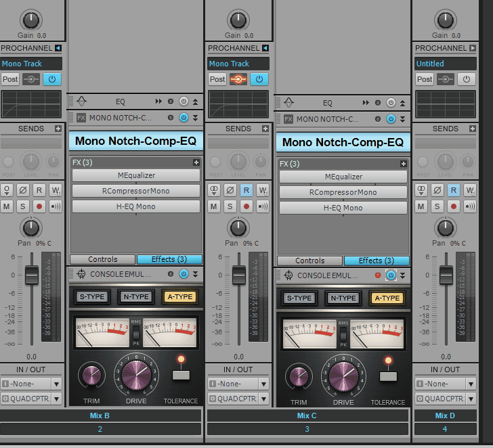The height and width of the screenshot is (448, 493).
Task: Toggle input echo on the Mix C strip
Action: point(263,206)
